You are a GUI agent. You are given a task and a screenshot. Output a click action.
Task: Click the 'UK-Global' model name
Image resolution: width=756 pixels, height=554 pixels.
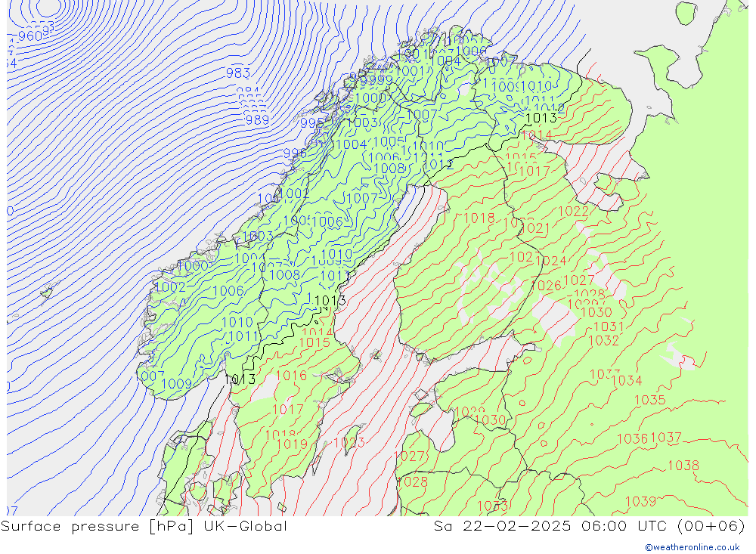tap(246, 526)
